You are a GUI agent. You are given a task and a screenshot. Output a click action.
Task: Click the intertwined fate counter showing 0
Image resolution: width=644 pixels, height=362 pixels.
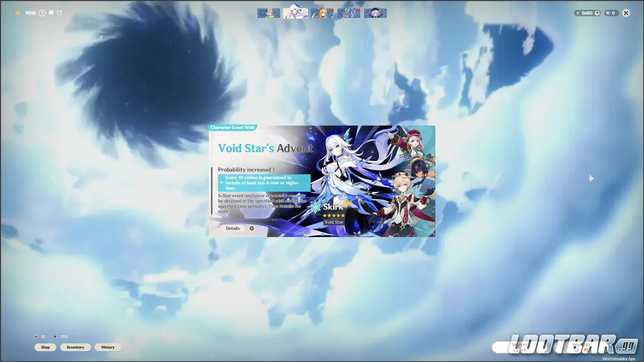pyautogui.click(x=611, y=13)
